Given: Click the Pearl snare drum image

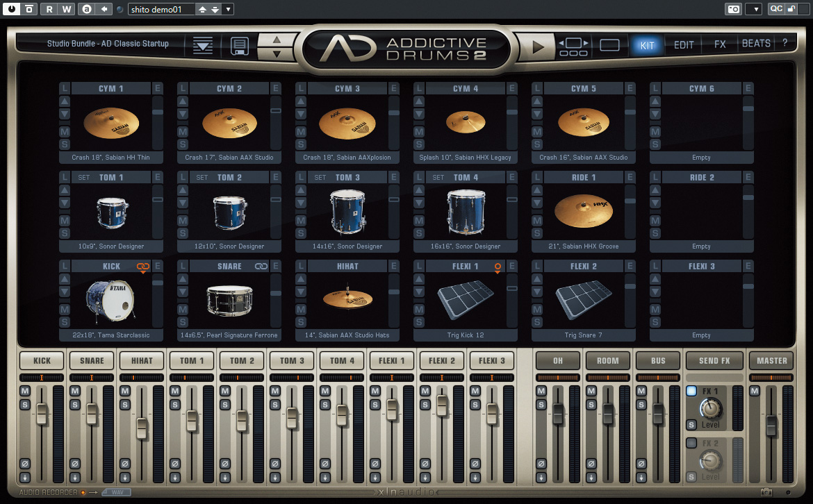Looking at the screenshot, I should 229,301.
